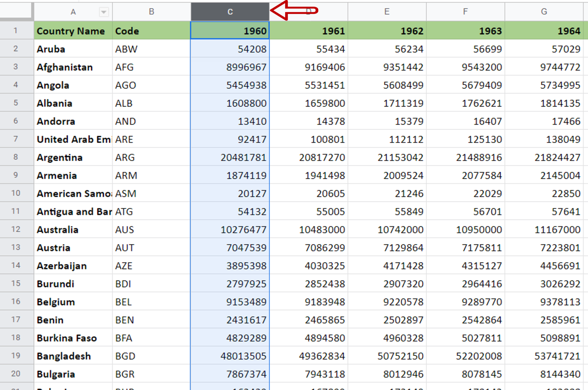Image resolution: width=588 pixels, height=390 pixels.
Task: Click Bangladesh's 1962 population value
Action: click(386, 356)
